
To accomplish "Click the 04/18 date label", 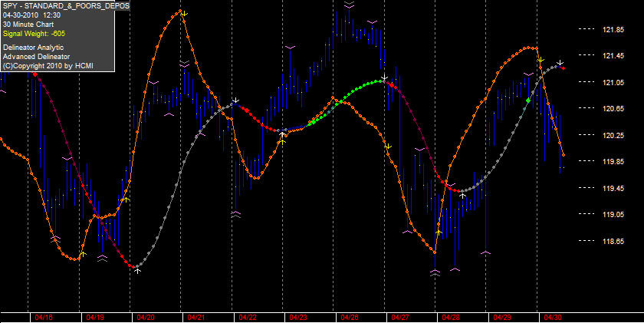I will click(44, 318).
